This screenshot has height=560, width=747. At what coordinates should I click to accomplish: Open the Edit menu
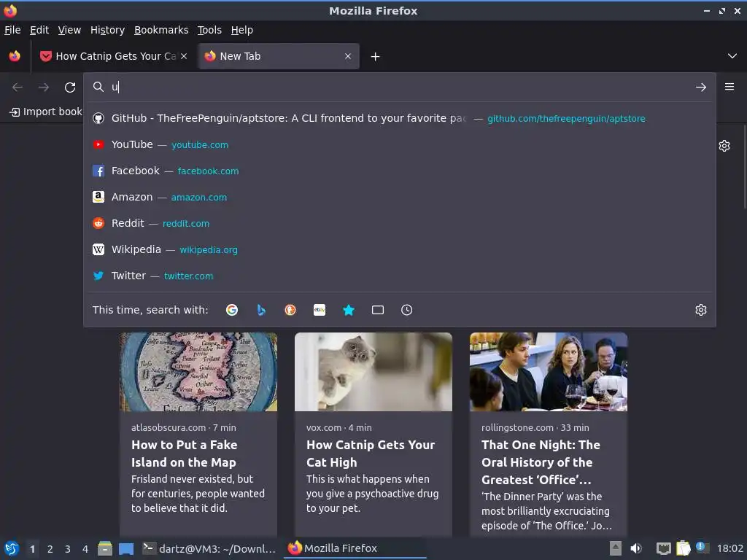[x=39, y=30]
